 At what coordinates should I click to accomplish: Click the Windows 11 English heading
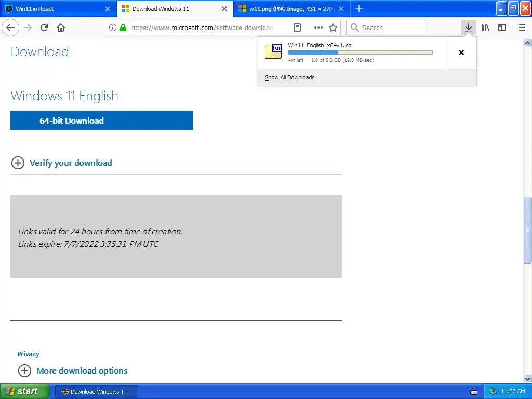tap(64, 96)
